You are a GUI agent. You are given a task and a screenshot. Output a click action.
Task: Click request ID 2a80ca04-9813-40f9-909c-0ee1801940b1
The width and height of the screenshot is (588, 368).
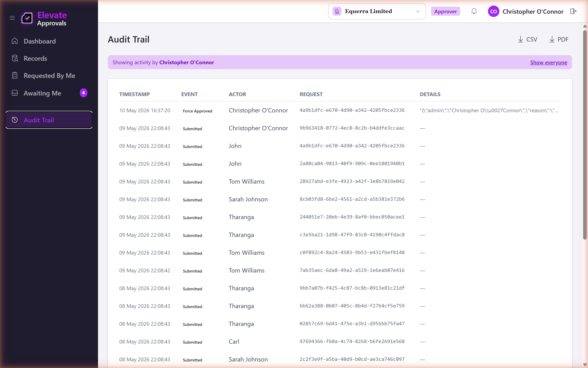click(352, 164)
